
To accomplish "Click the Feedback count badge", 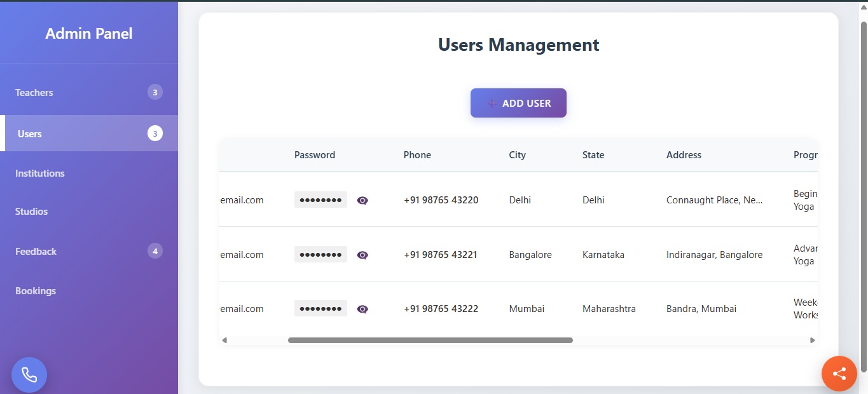I will 155,251.
